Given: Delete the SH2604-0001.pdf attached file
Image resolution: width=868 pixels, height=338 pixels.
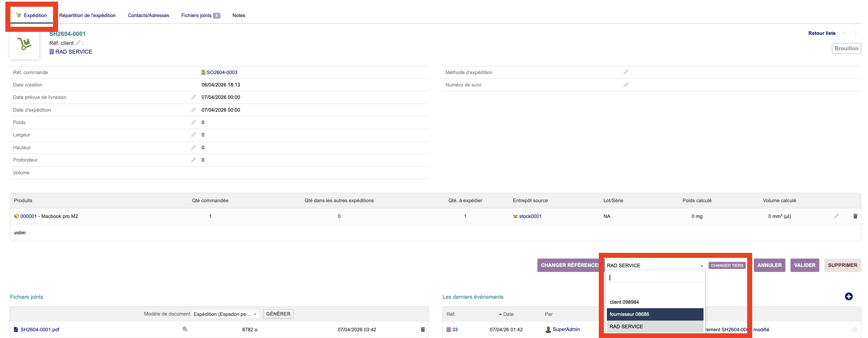Looking at the screenshot, I should (423, 330).
